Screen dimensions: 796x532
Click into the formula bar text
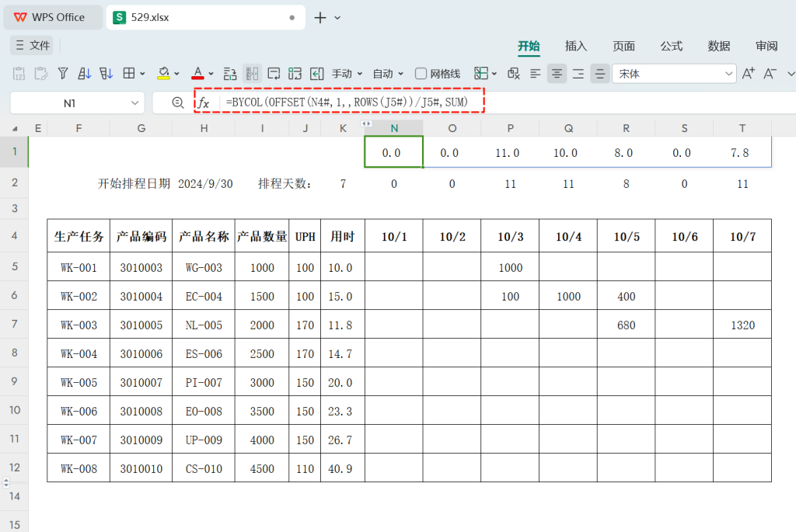(x=347, y=103)
